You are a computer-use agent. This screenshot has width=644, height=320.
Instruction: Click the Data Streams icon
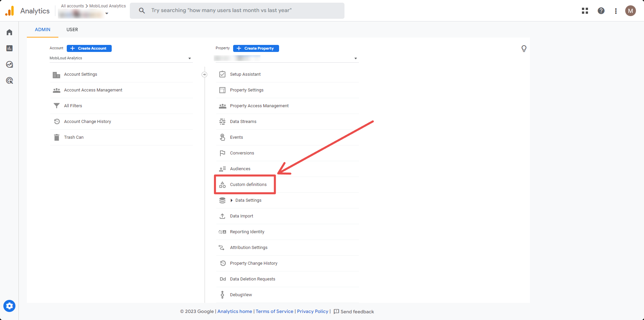(222, 122)
